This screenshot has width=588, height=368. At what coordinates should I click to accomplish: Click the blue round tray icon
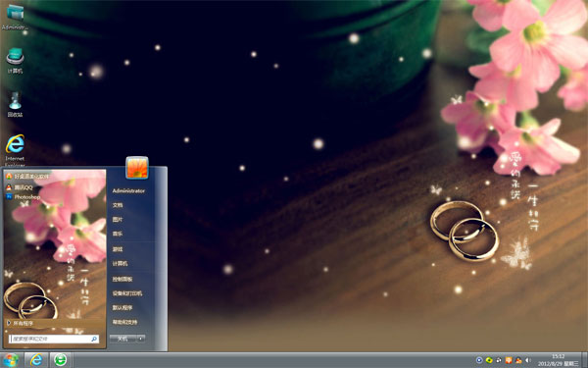(479, 360)
